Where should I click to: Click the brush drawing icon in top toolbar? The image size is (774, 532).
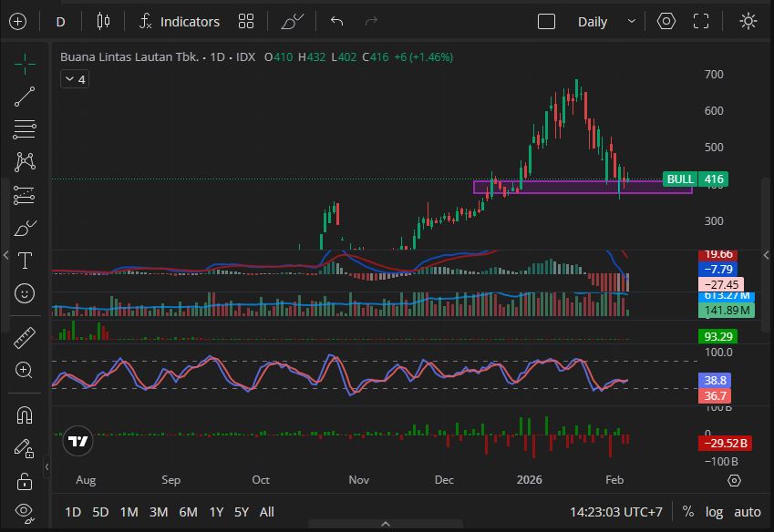[293, 21]
